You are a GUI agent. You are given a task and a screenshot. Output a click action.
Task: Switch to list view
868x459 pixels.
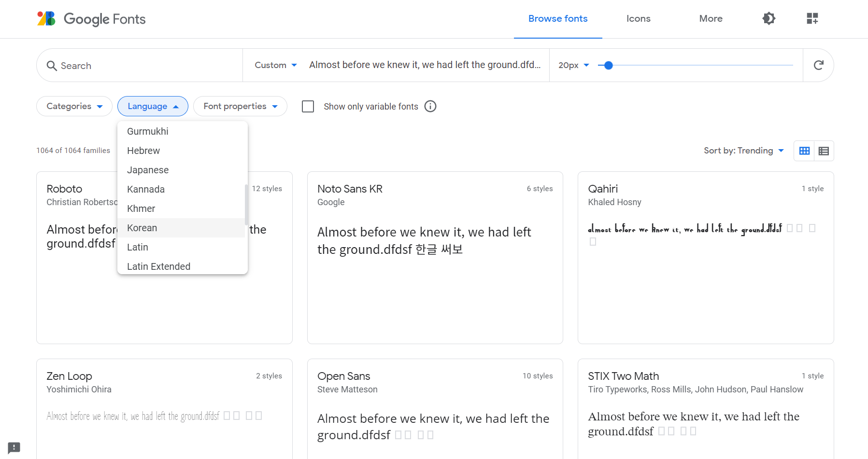click(x=824, y=151)
